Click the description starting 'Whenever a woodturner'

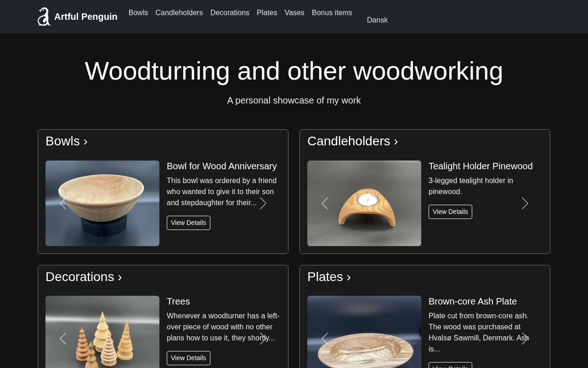[x=223, y=327]
